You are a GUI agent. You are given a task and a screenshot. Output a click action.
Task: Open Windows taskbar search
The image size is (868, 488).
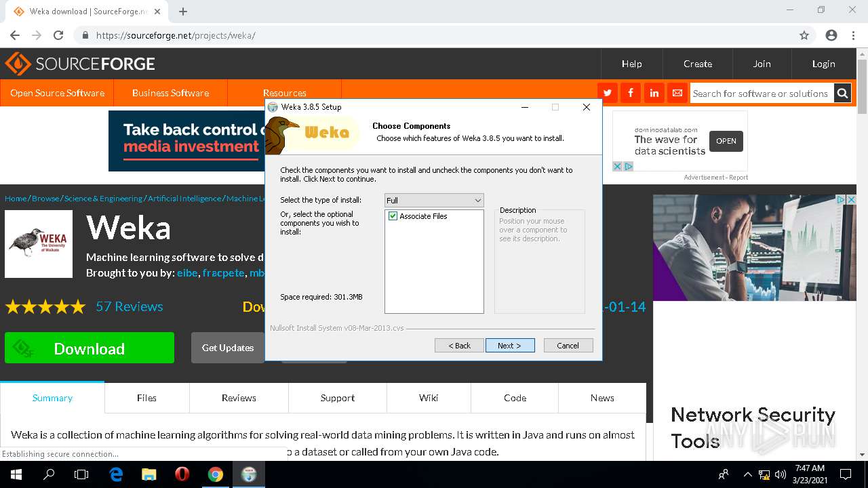pyautogui.click(x=49, y=474)
